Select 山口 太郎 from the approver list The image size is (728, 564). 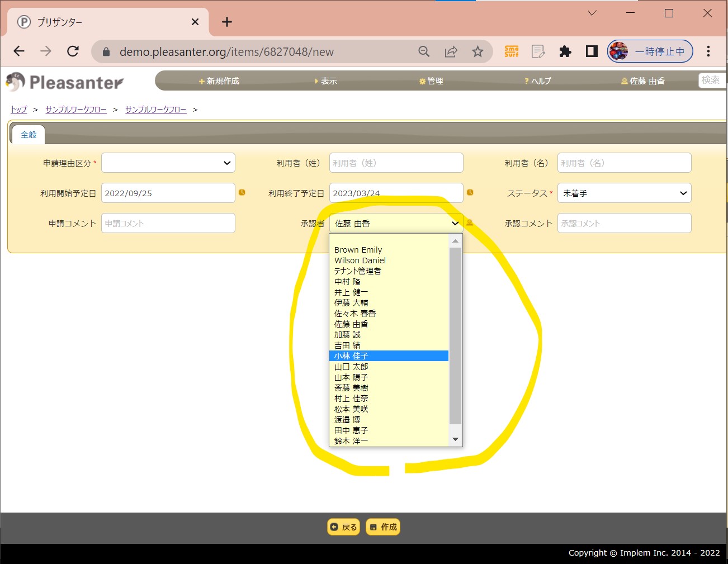(351, 367)
